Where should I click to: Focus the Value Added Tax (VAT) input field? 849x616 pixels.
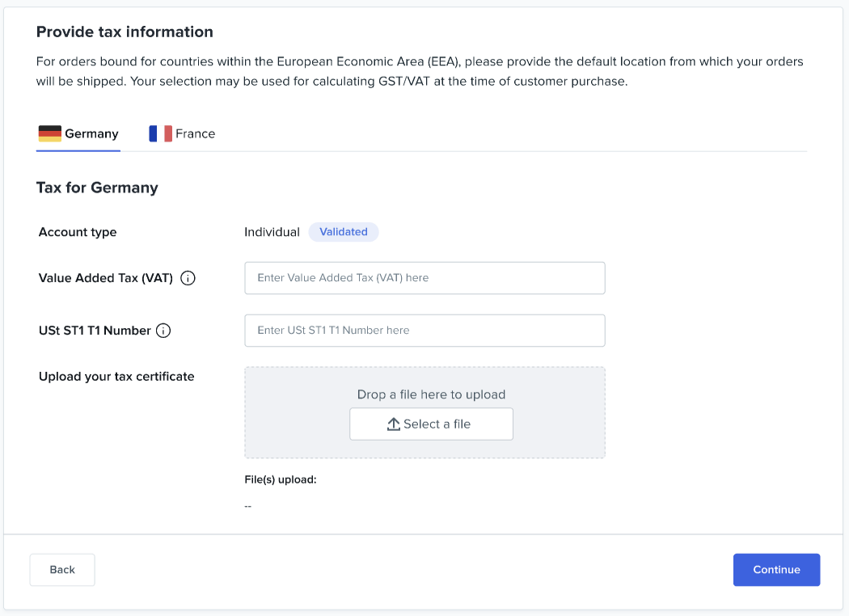pos(424,278)
